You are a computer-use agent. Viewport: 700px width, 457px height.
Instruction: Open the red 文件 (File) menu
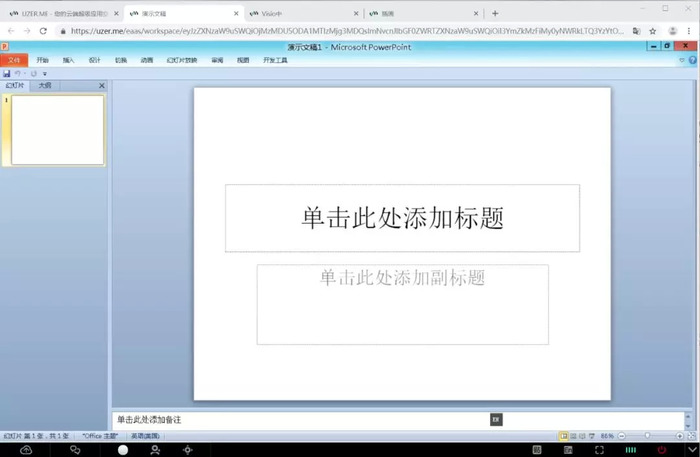coord(14,60)
